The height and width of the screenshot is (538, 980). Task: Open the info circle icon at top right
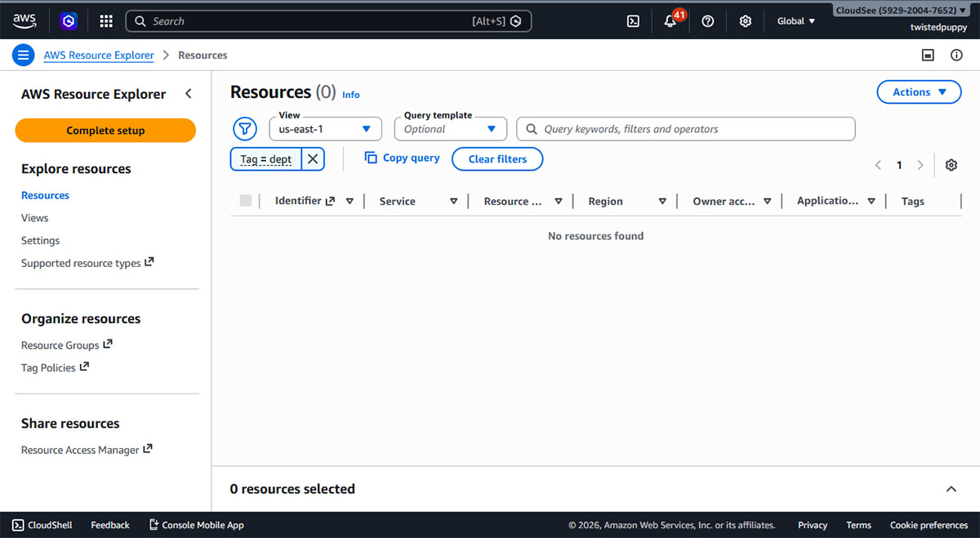(956, 56)
